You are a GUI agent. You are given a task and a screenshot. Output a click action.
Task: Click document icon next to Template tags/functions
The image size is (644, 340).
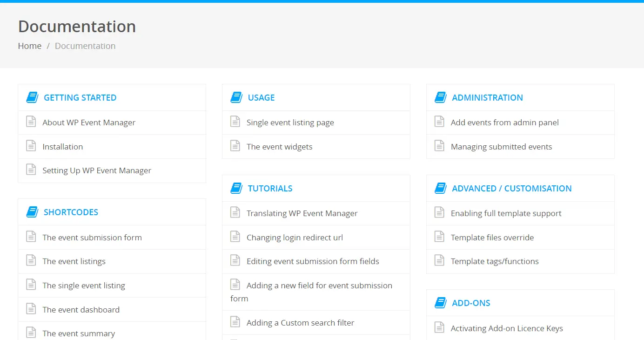pyautogui.click(x=439, y=261)
